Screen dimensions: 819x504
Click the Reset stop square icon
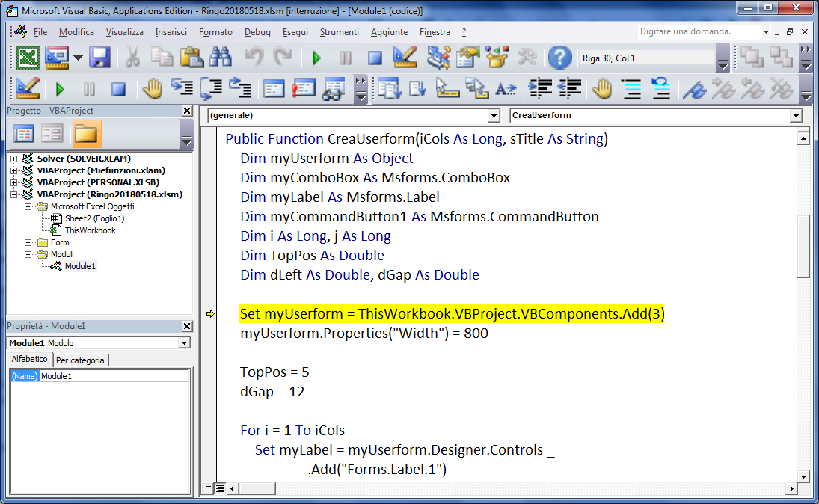pyautogui.click(x=375, y=58)
